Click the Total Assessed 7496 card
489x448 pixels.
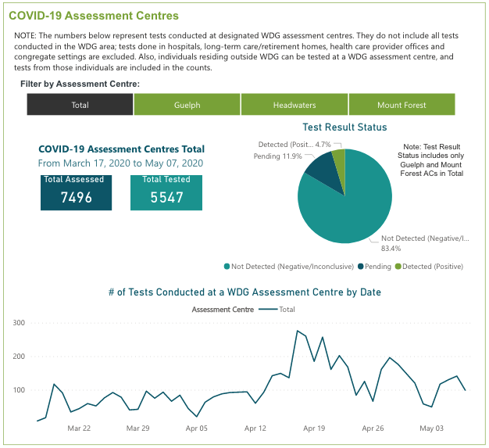(77, 192)
